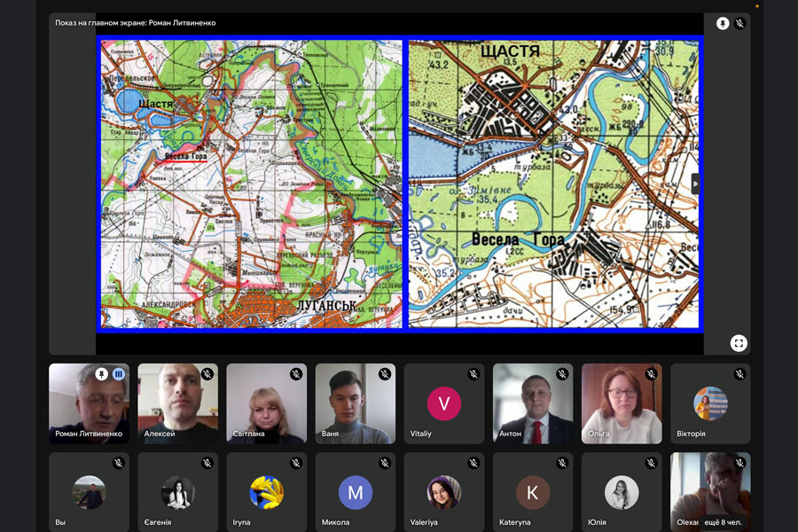798x532 pixels.
Task: Click the right detailed map of Щастя
Action: tap(553, 184)
